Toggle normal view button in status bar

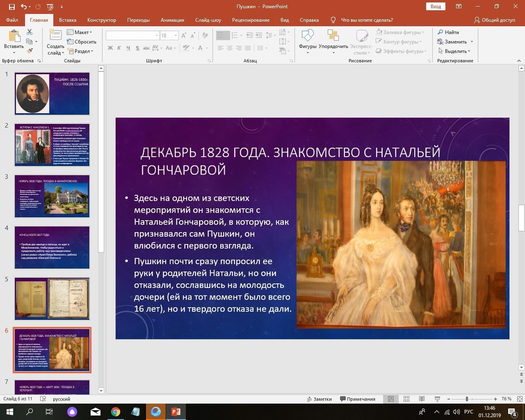pos(391,399)
